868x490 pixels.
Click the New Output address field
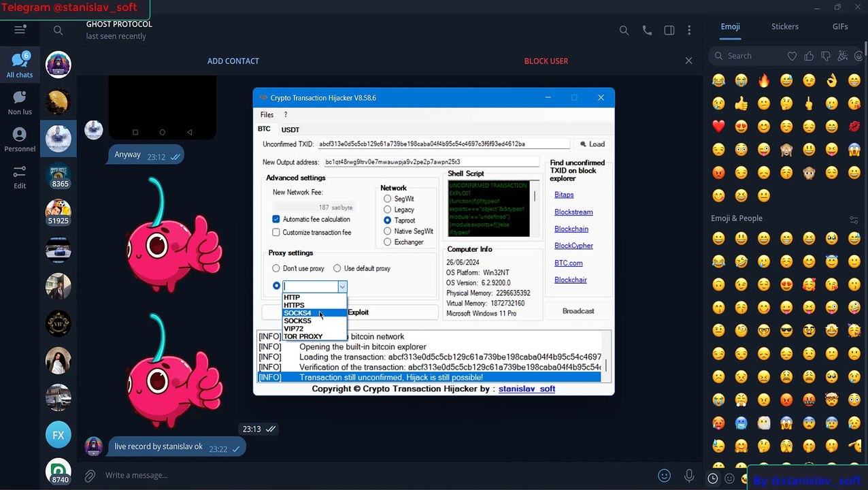(x=431, y=162)
